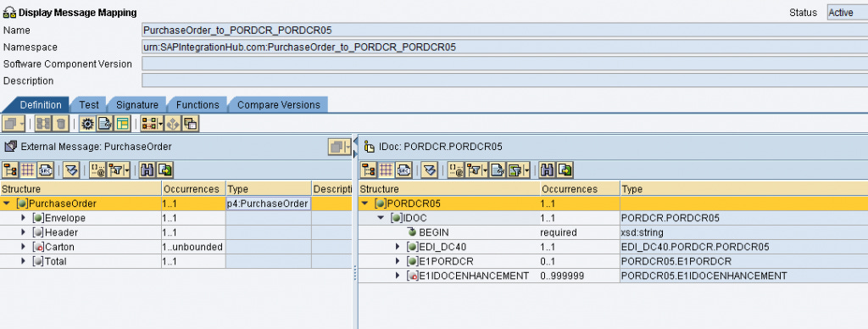868x329 pixels.
Task: Click the overlapping windows icon at the main toolbar's end
Action: 190,124
